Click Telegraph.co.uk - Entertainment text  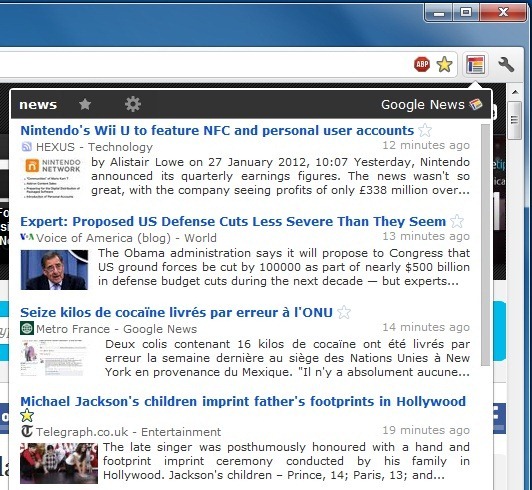129,432
